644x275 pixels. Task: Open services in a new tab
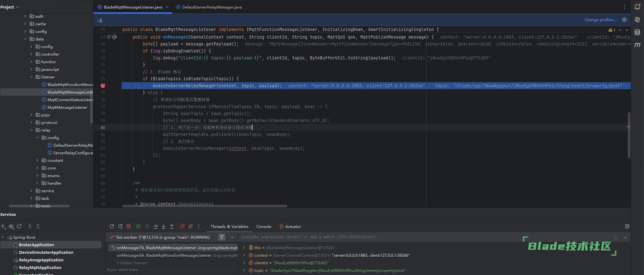click(x=19, y=226)
